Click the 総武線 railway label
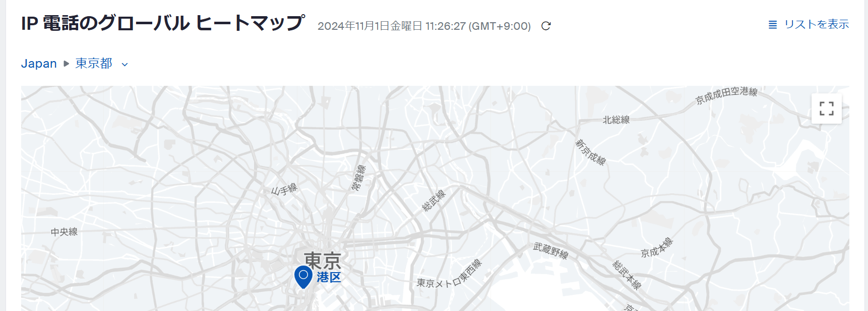Image resolution: width=868 pixels, height=311 pixels. pyautogui.click(x=434, y=200)
